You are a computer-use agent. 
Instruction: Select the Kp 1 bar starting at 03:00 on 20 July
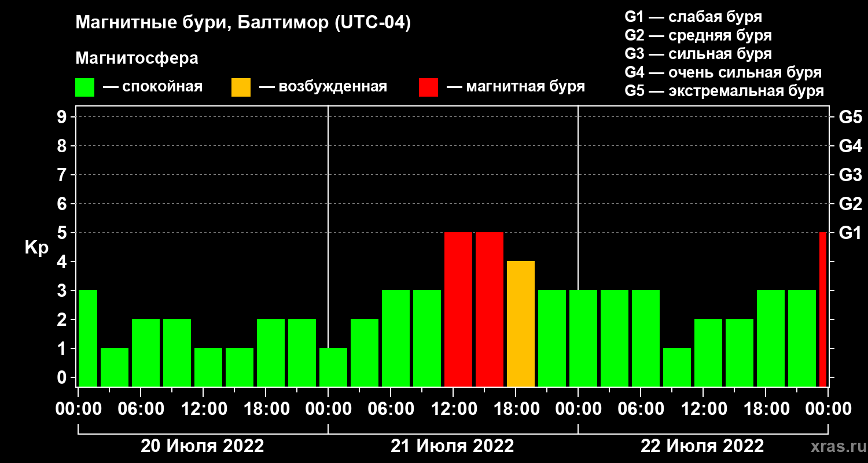pyautogui.click(x=115, y=368)
